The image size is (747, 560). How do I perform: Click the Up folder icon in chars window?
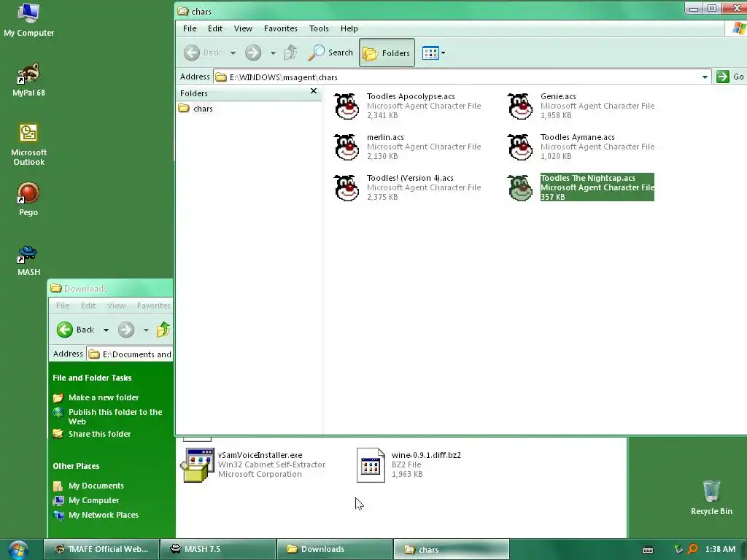click(x=290, y=52)
